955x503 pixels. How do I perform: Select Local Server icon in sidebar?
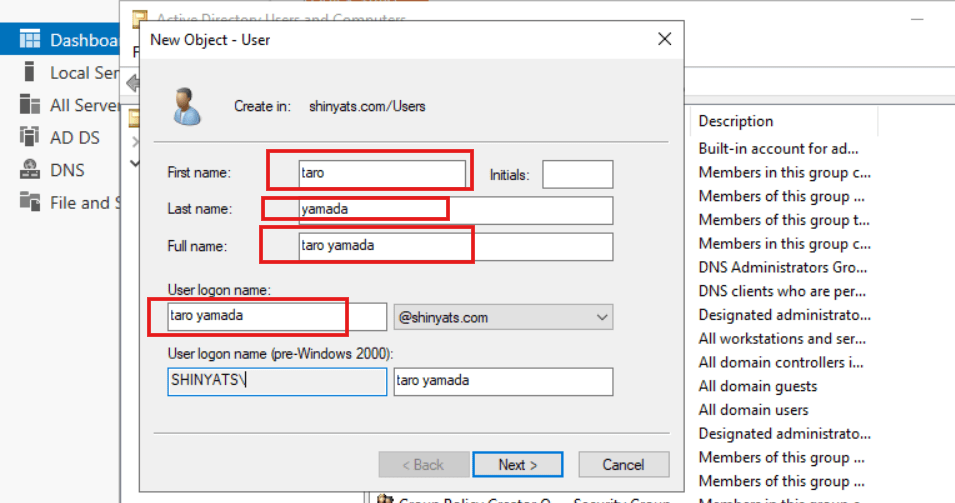pyautogui.click(x=29, y=72)
